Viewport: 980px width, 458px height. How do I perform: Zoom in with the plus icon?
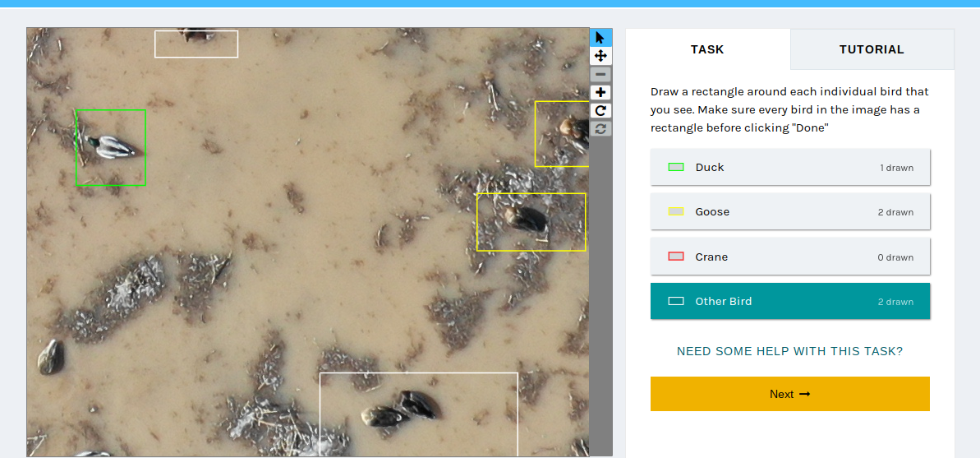pyautogui.click(x=600, y=93)
